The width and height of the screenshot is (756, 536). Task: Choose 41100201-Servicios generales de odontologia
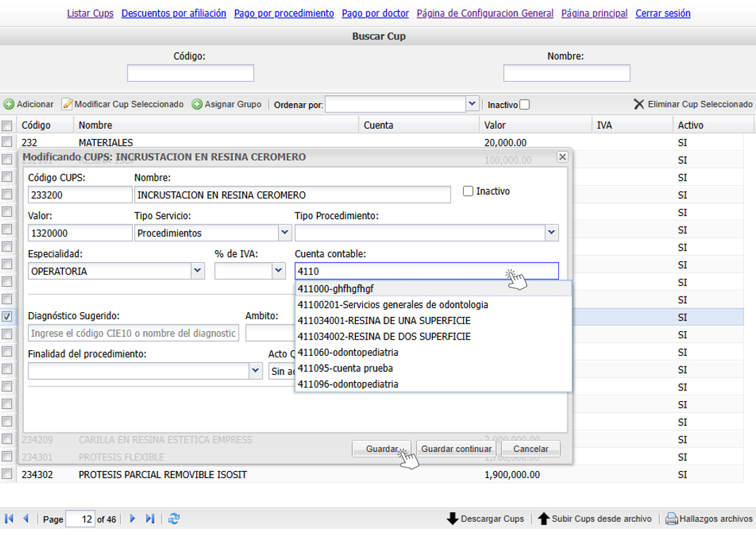point(392,305)
